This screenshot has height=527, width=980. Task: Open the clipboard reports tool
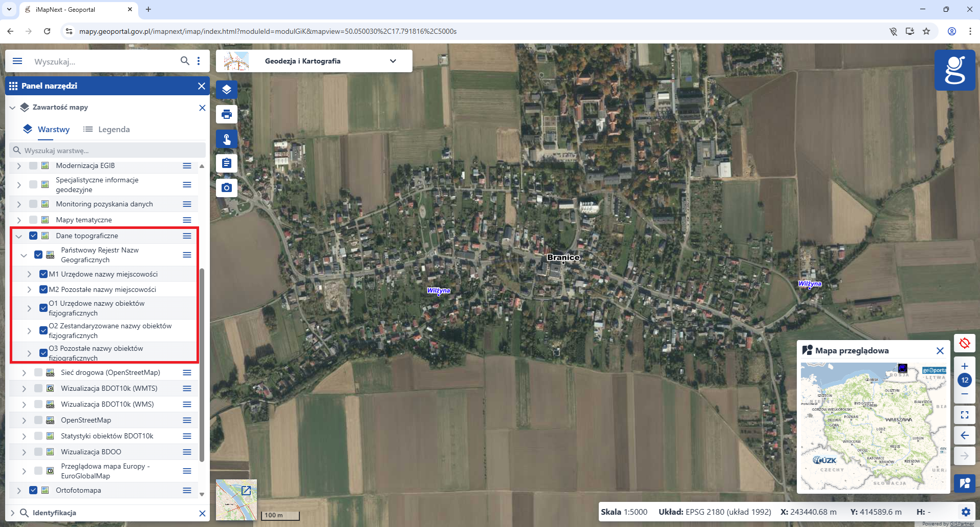pyautogui.click(x=226, y=163)
